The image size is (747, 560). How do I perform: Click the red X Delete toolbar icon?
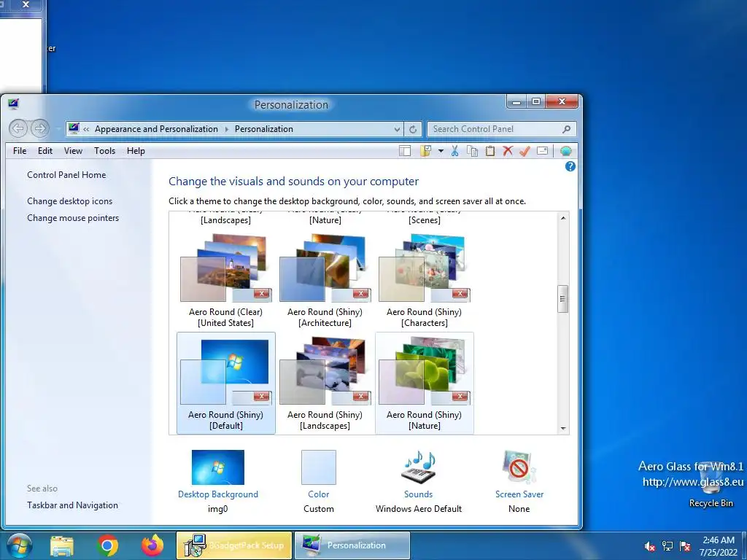coord(508,151)
